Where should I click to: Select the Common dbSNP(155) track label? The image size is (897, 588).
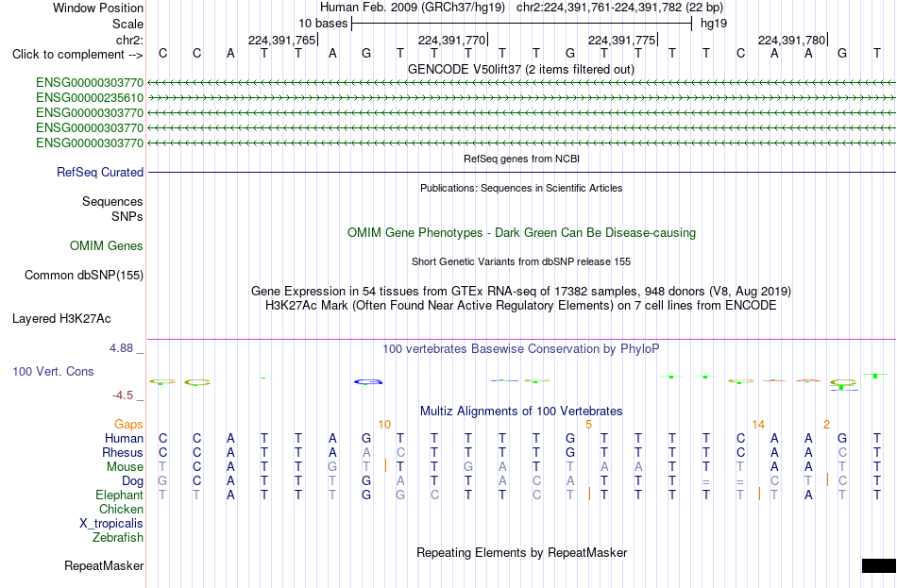tap(84, 276)
